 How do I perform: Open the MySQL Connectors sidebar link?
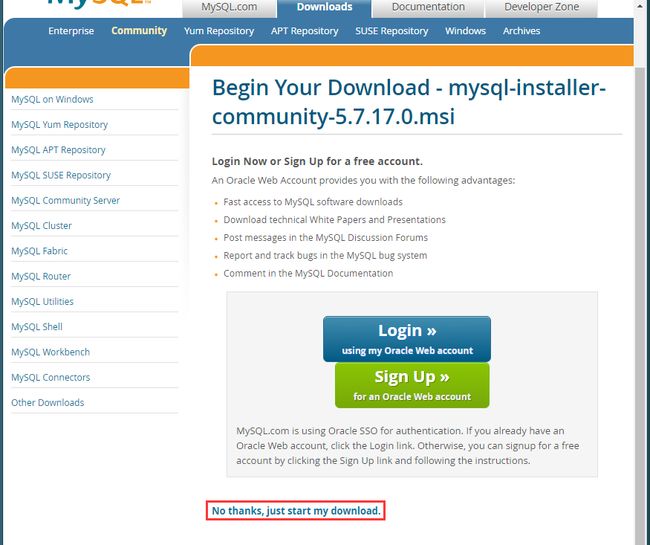[51, 378]
